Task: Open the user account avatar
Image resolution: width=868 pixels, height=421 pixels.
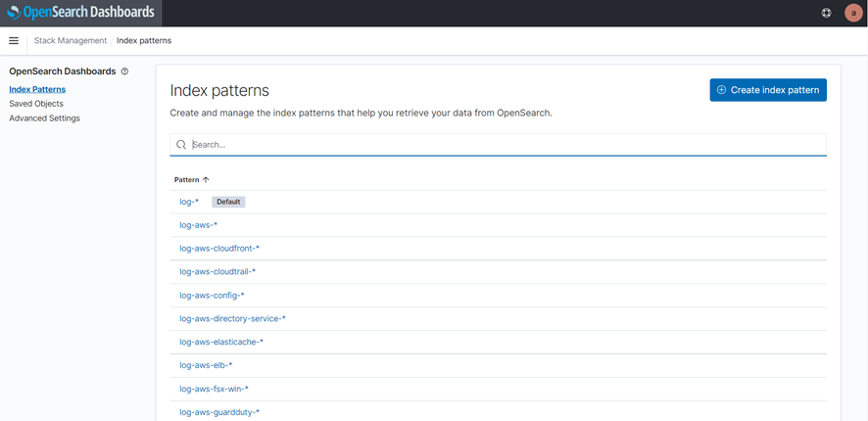Action: pyautogui.click(x=852, y=13)
